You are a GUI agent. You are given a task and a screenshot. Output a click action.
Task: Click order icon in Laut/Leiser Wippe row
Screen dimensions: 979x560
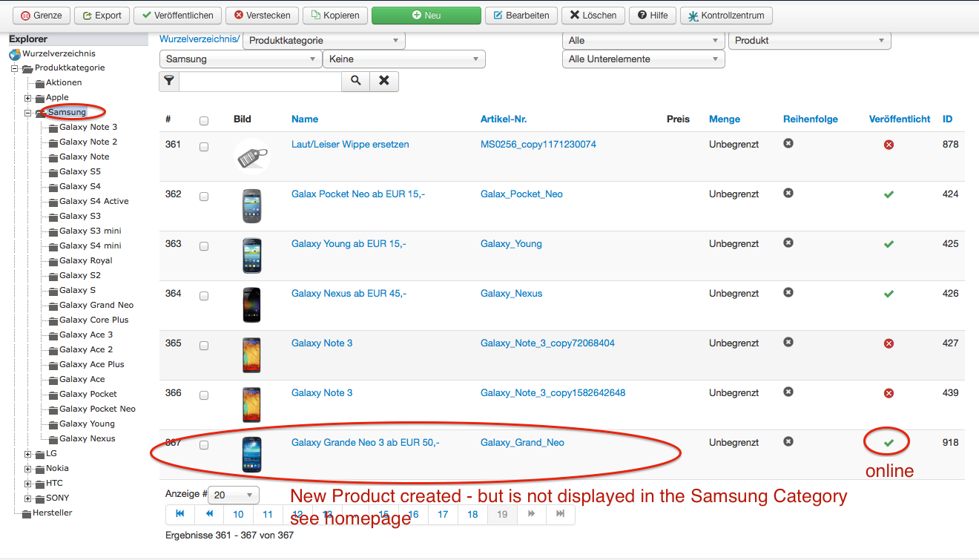coord(788,143)
